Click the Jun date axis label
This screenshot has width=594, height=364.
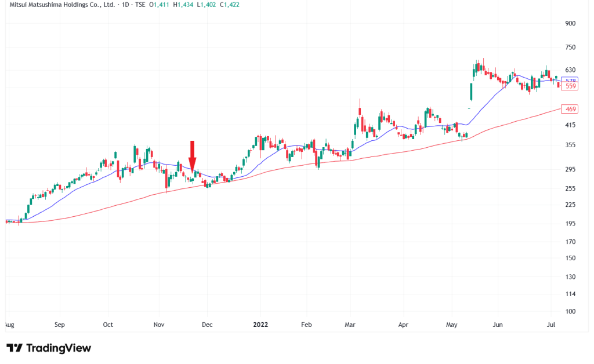tap(497, 325)
